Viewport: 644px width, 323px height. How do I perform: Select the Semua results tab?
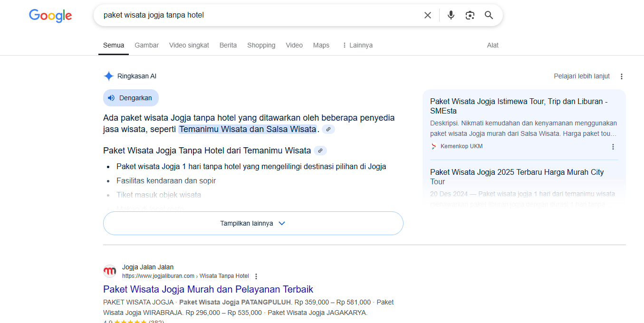tap(114, 45)
